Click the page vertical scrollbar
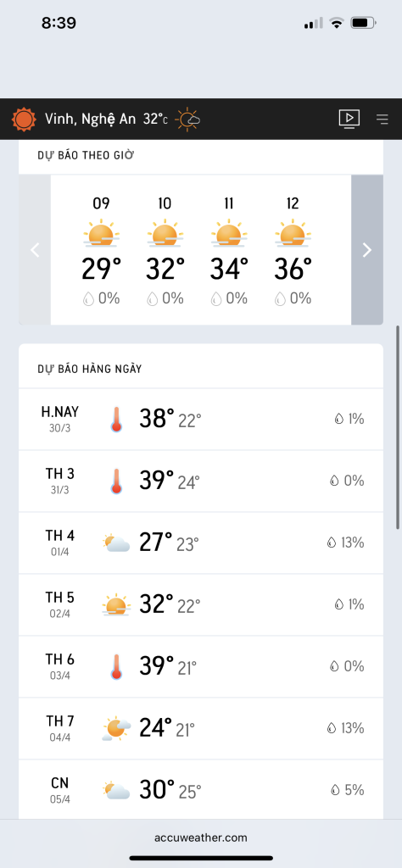Screen dimensions: 402x868 [398, 428]
